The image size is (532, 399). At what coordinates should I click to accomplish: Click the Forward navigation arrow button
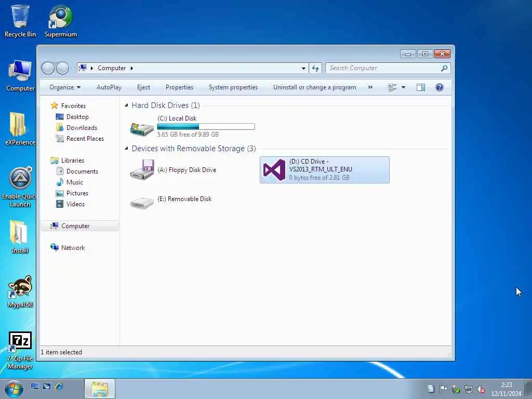[x=62, y=68]
